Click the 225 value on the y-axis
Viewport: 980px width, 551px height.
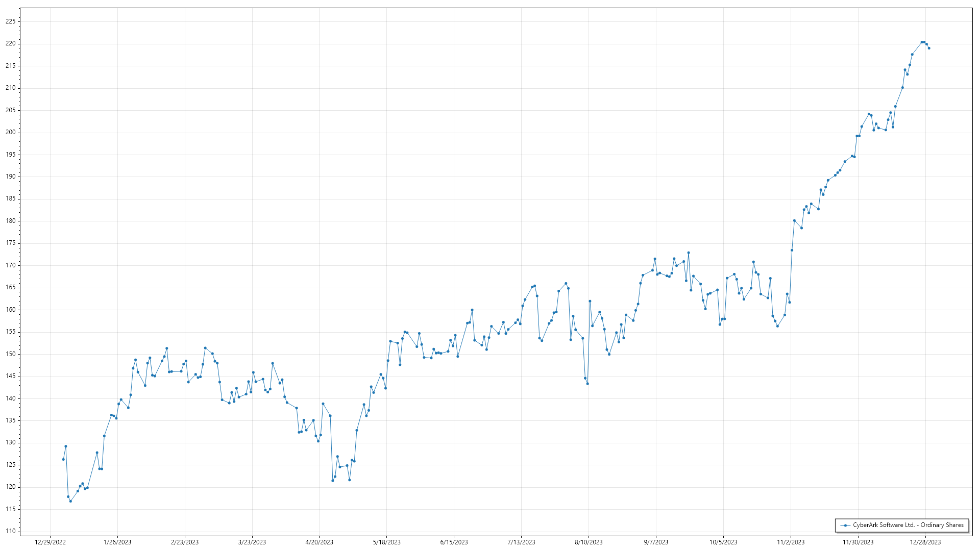click(11, 21)
